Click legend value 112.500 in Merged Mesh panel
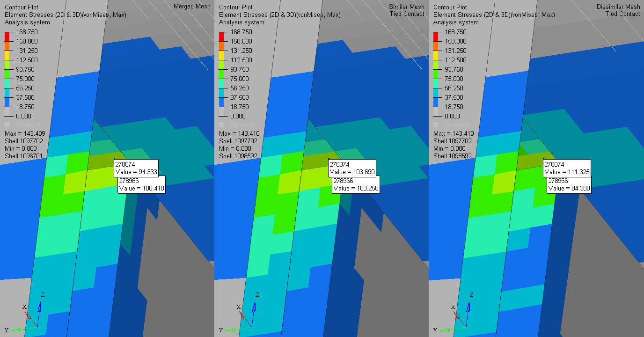 pyautogui.click(x=27, y=60)
